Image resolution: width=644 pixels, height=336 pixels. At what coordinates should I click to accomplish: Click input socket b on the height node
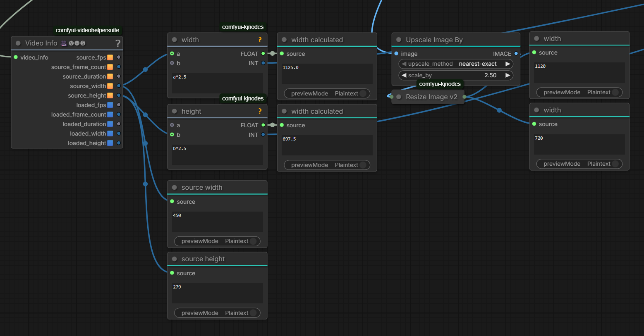coord(172,135)
